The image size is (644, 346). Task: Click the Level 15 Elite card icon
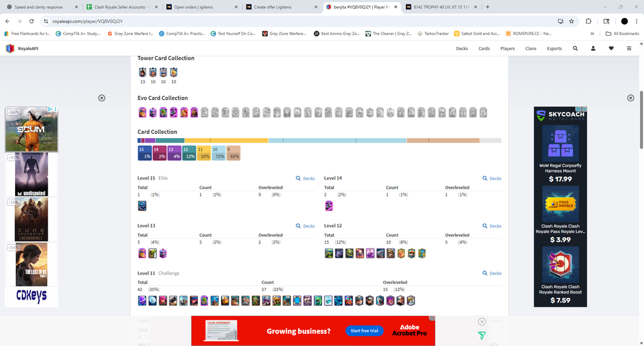(142, 206)
